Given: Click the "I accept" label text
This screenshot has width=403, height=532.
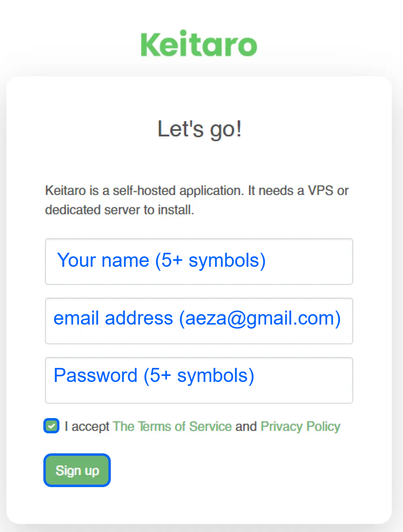Looking at the screenshot, I should (87, 426).
